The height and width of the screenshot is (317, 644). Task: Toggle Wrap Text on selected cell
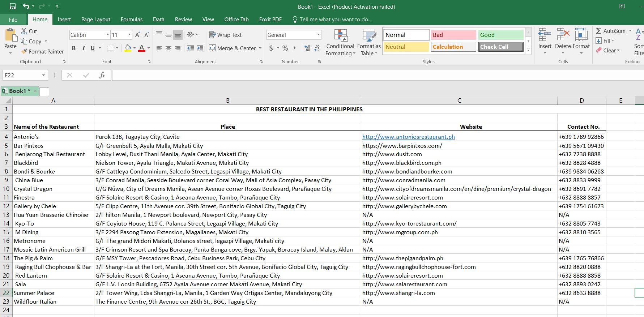pyautogui.click(x=225, y=35)
